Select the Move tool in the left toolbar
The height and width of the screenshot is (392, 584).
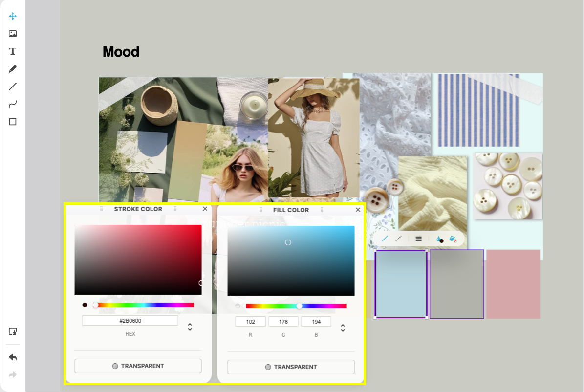[x=13, y=16]
